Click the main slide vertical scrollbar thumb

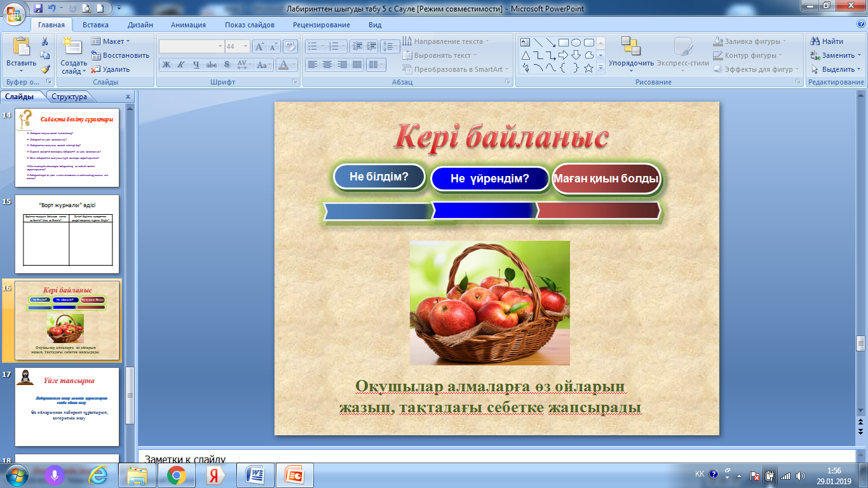click(861, 344)
